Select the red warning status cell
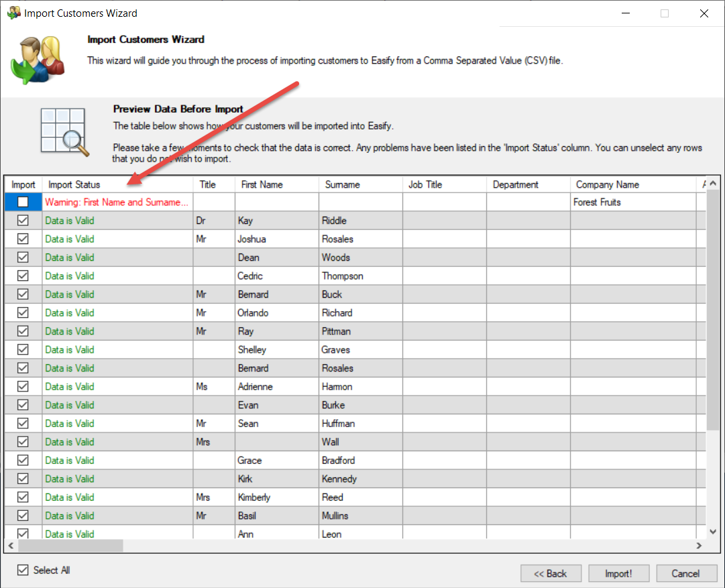Screen dimensions: 725x588 point(117,202)
